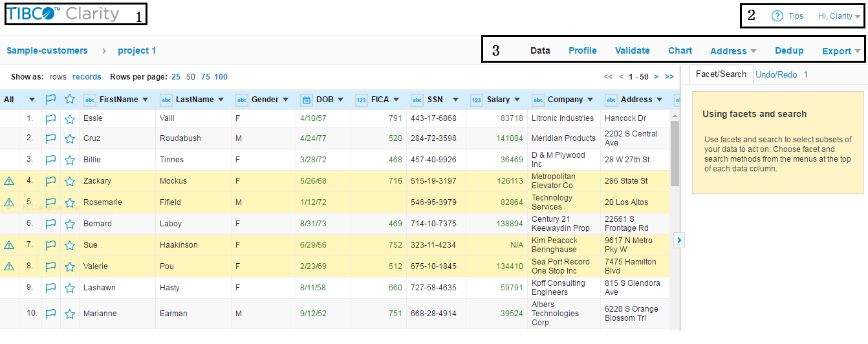
Task: Open the Address menu dropdown
Action: tap(733, 51)
